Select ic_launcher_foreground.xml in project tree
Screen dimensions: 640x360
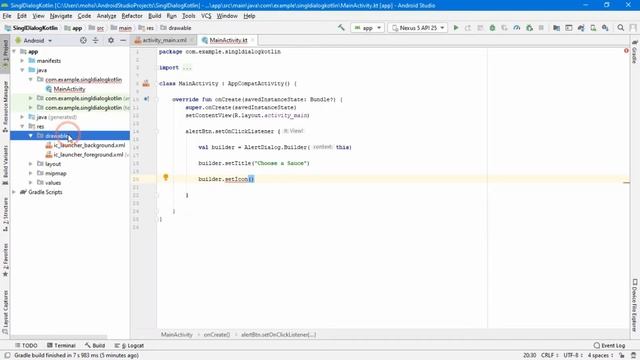[x=84, y=155]
